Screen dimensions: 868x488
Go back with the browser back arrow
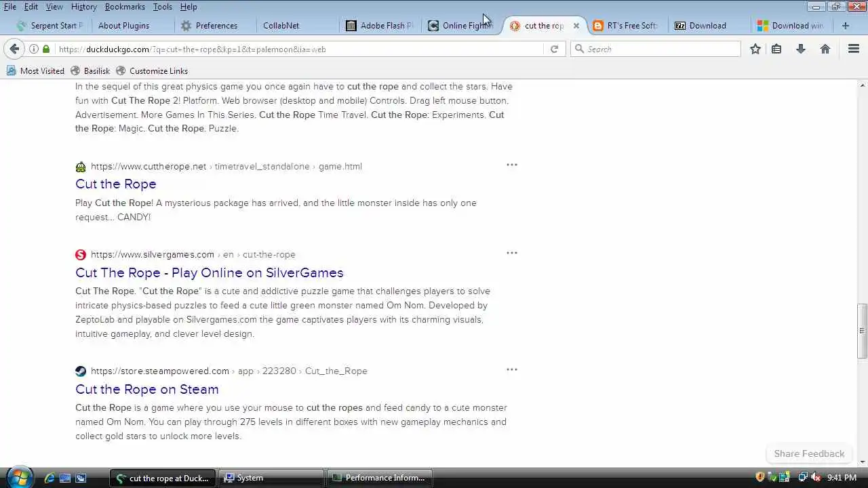click(14, 49)
